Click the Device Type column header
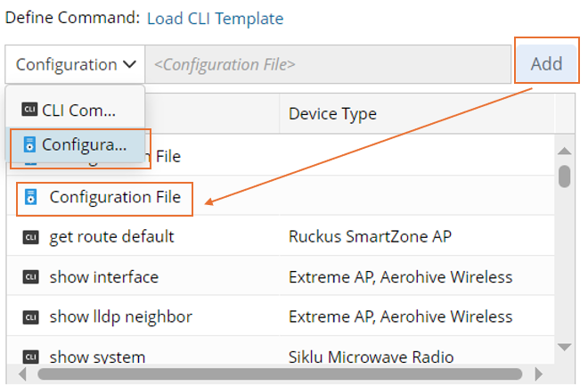 332,114
